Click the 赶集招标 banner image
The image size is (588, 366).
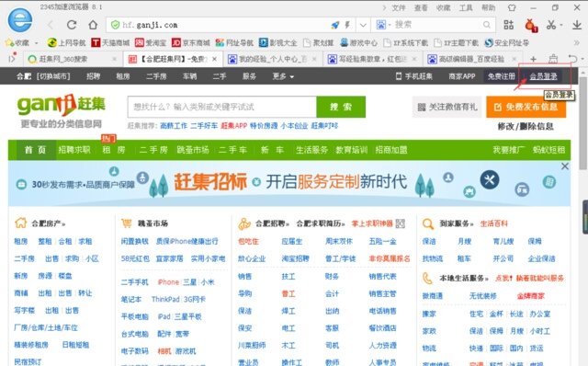coord(289,184)
